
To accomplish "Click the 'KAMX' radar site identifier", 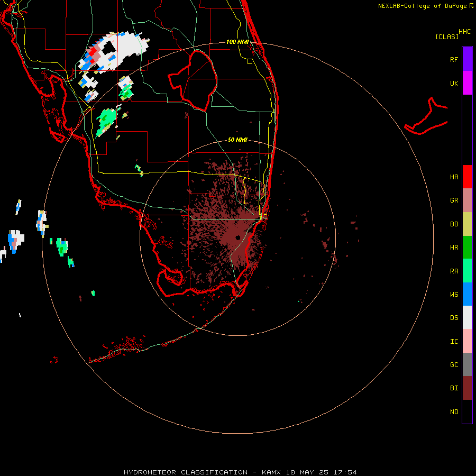I will pyautogui.click(x=271, y=472).
